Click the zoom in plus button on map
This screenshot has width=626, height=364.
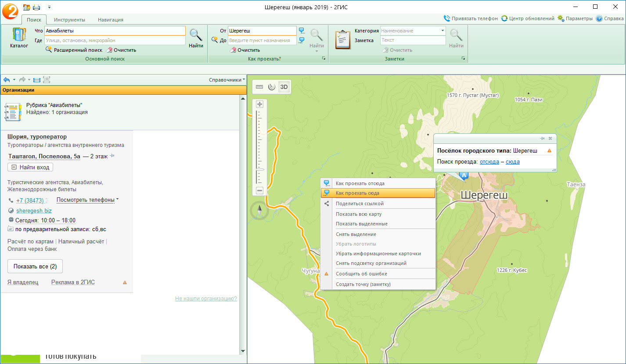pyautogui.click(x=259, y=104)
